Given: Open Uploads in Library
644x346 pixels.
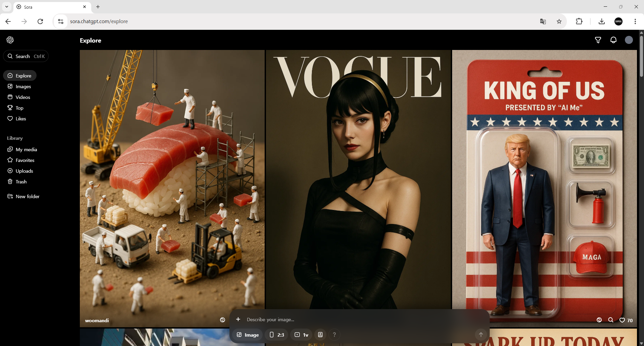Looking at the screenshot, I should (20, 171).
